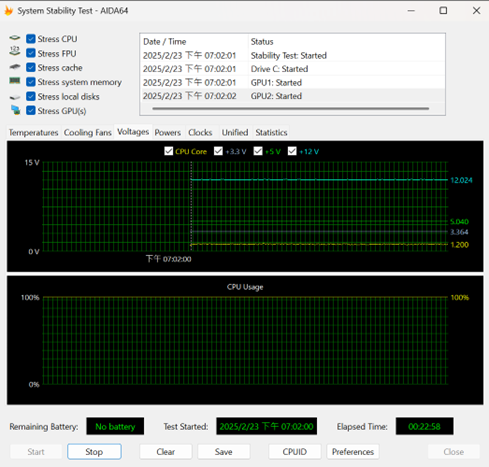Click the log list horizontal scrollbar

291,109
